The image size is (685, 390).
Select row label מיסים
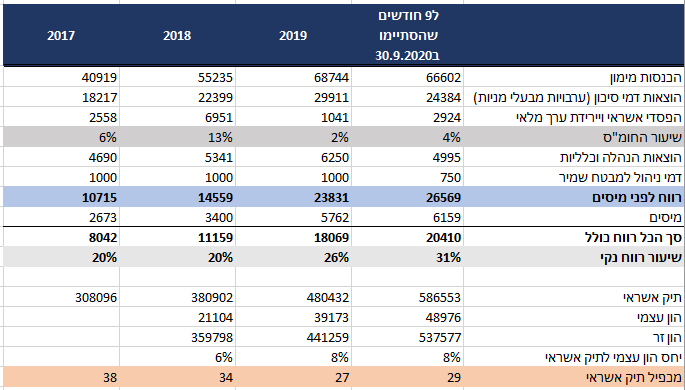click(x=665, y=218)
